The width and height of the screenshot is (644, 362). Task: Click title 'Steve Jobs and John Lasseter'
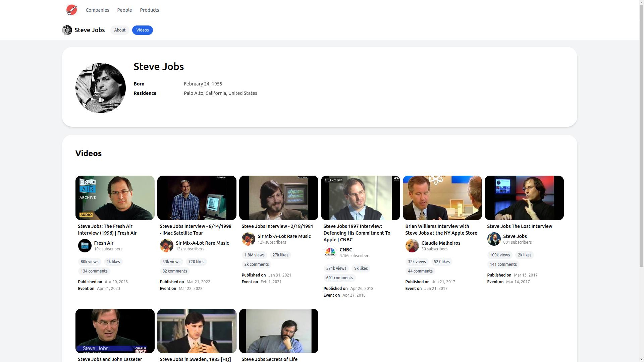[x=110, y=359]
